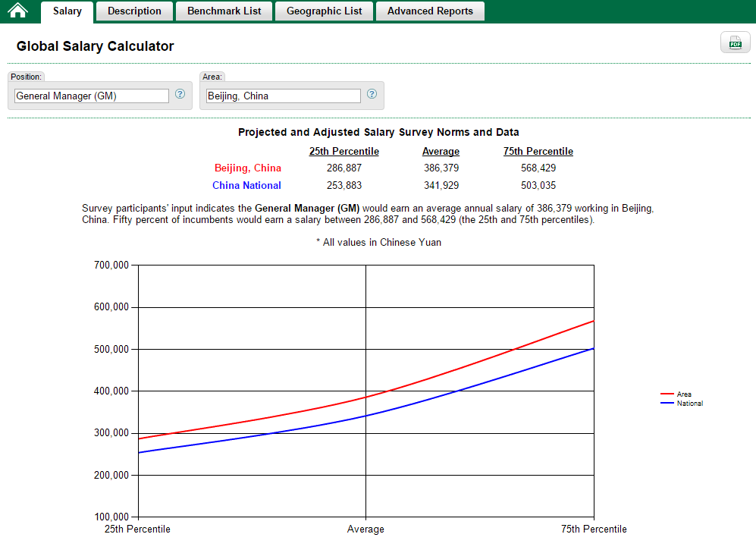Click the 500,000 y-axis label

coord(111,349)
